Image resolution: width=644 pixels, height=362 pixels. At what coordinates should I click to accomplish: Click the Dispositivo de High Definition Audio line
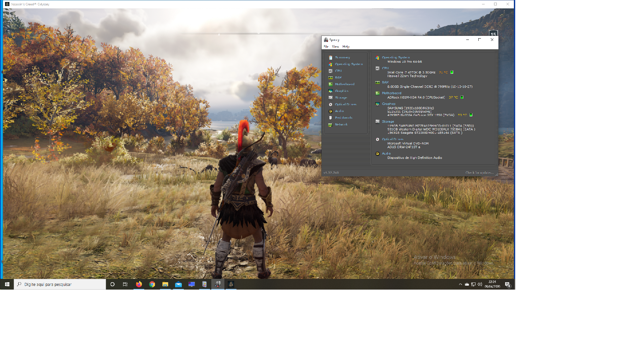(x=415, y=158)
